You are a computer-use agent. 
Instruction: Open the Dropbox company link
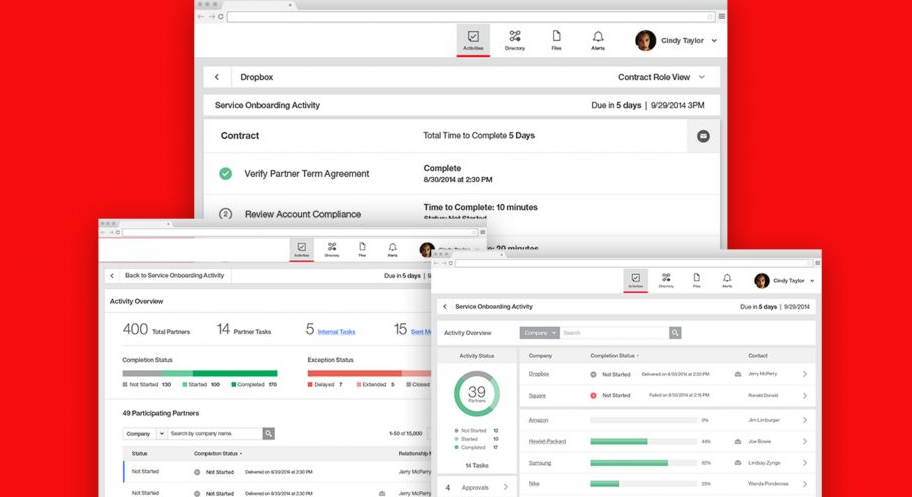point(539,374)
